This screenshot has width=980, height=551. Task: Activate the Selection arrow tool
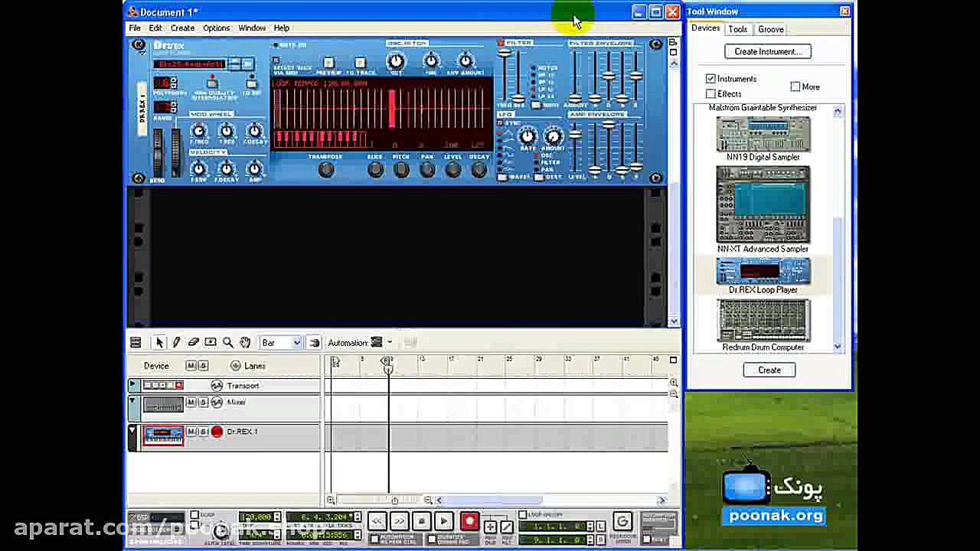pos(158,343)
